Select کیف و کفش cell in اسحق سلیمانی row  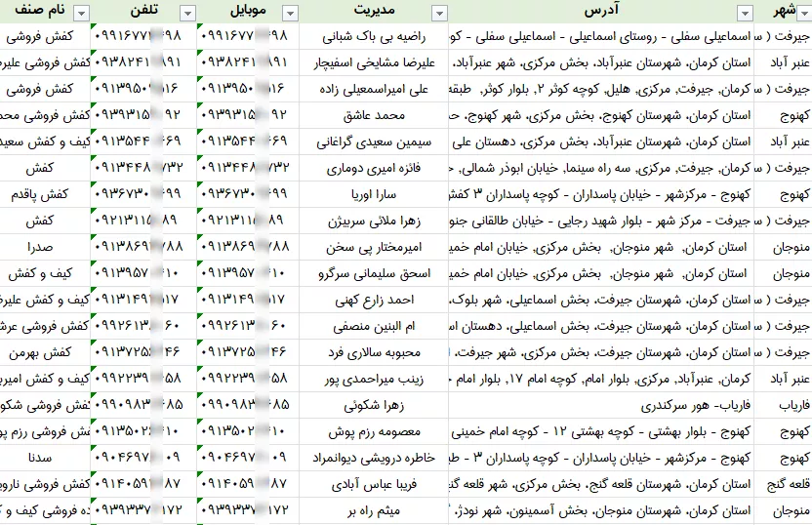point(45,274)
